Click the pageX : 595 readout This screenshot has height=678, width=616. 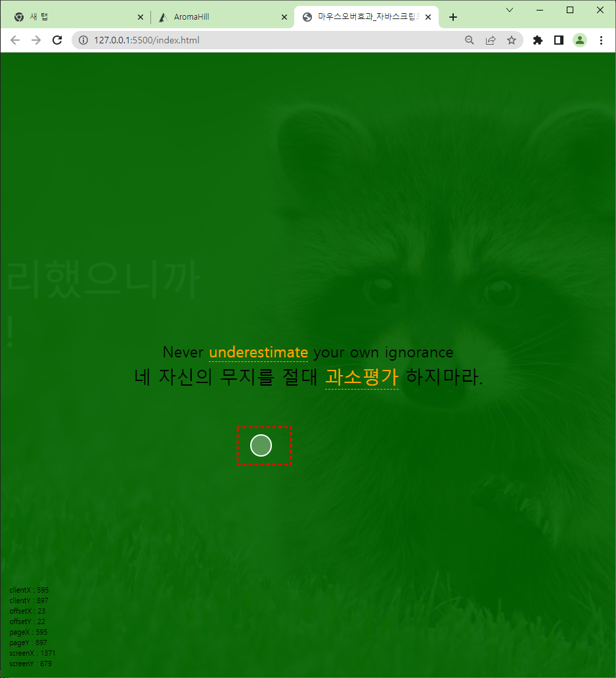point(28,632)
